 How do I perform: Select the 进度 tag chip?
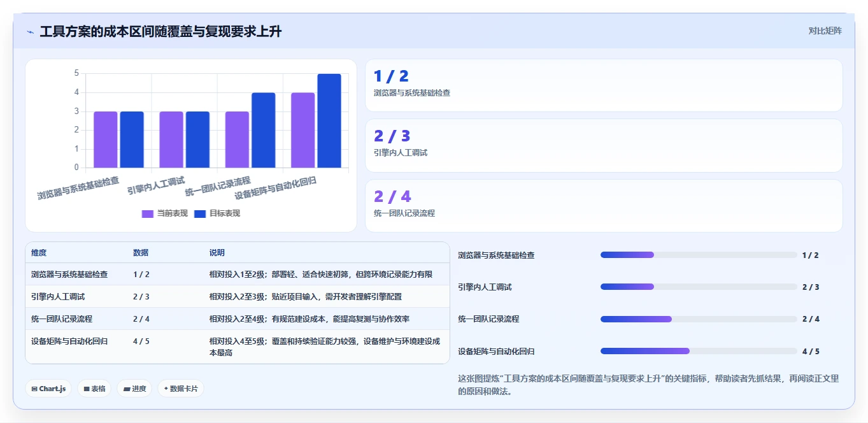pos(134,389)
